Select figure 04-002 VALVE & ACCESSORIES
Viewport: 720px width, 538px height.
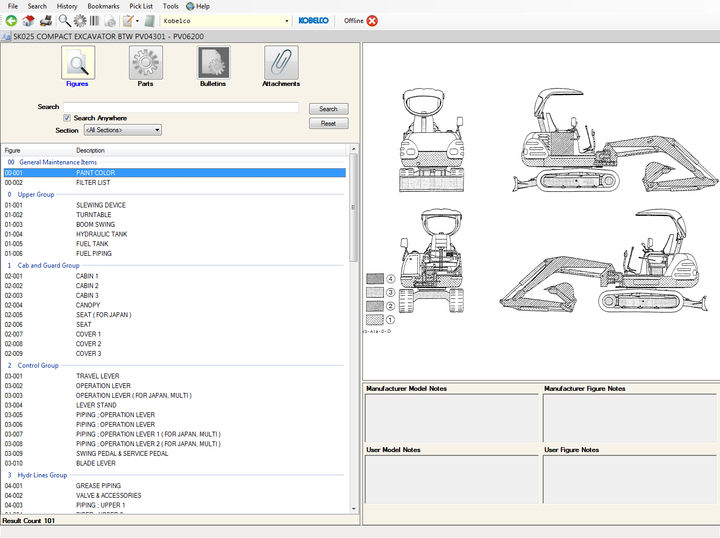click(x=174, y=495)
